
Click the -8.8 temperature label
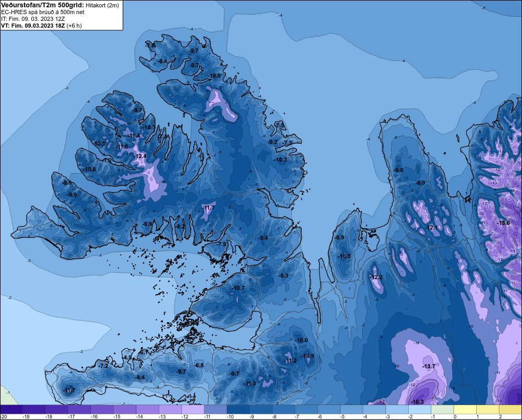pyautogui.click(x=67, y=183)
